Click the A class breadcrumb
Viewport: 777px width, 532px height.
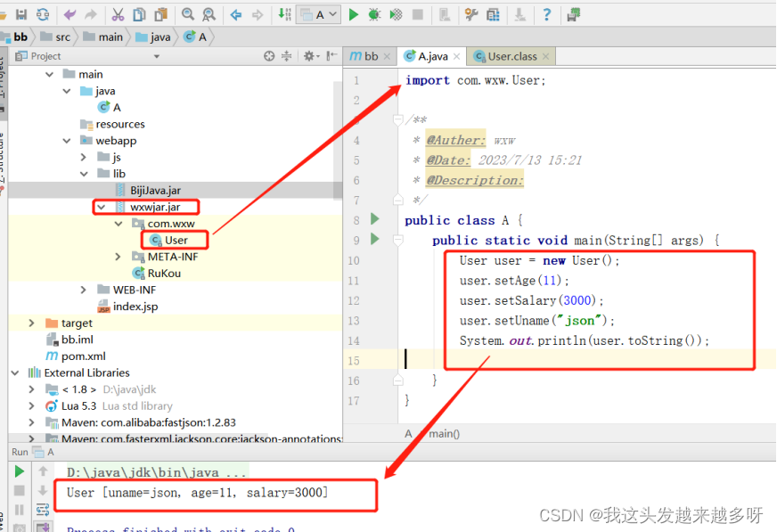(x=195, y=37)
